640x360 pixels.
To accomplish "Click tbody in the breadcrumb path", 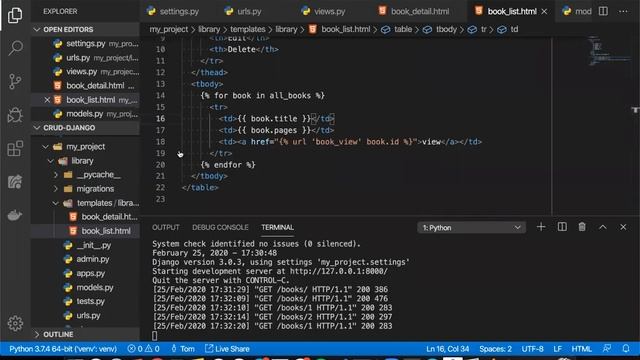I will click(446, 29).
